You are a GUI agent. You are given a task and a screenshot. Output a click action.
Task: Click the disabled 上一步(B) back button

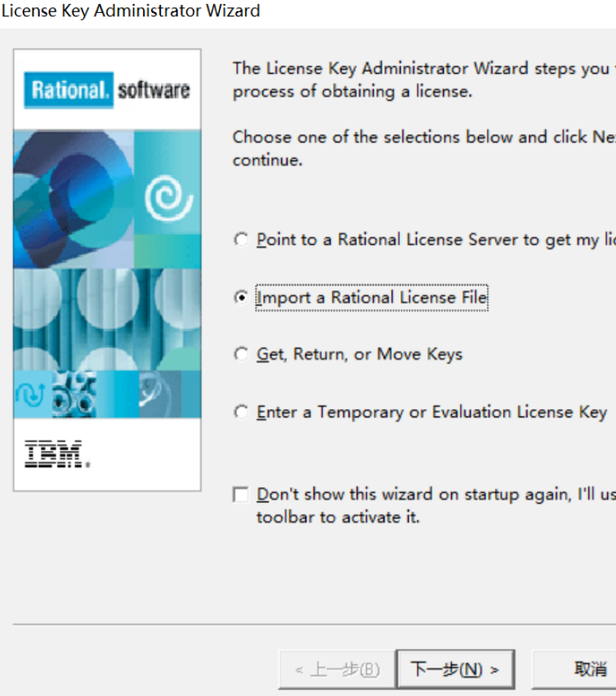click(336, 669)
